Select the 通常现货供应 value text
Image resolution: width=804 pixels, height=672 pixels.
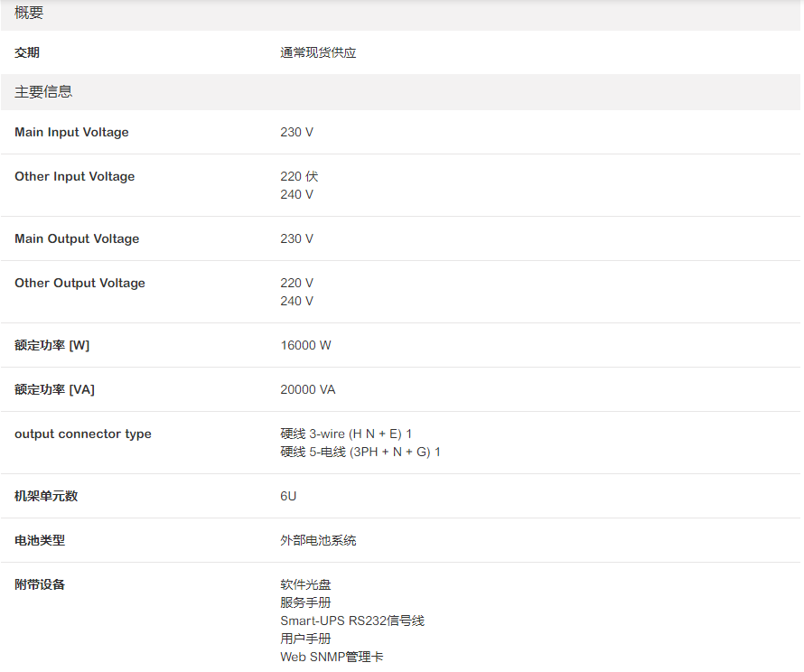(318, 53)
